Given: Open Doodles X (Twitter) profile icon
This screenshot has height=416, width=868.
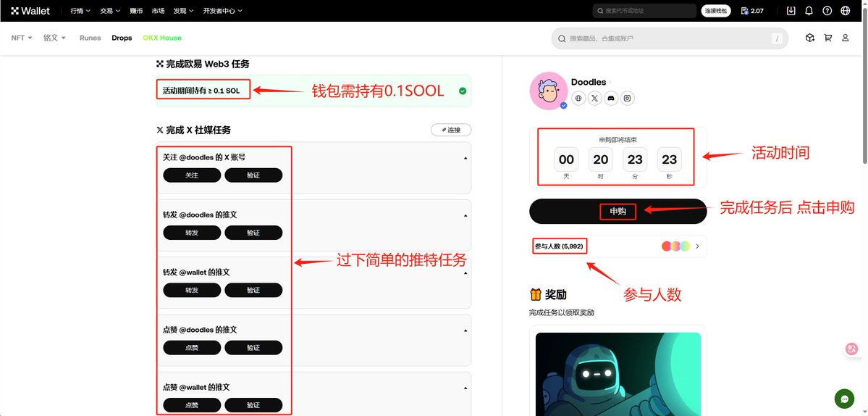Looking at the screenshot, I should [x=594, y=98].
